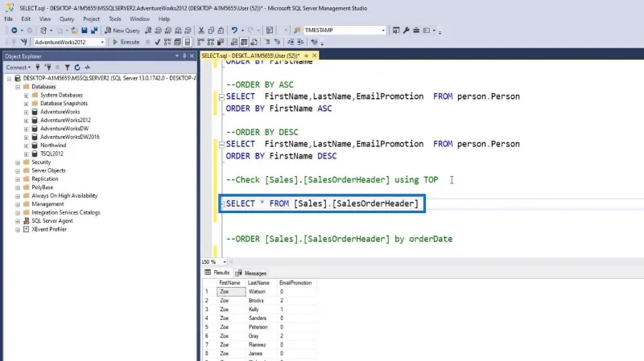
Task: Click the Save file icon
Action: click(85, 31)
